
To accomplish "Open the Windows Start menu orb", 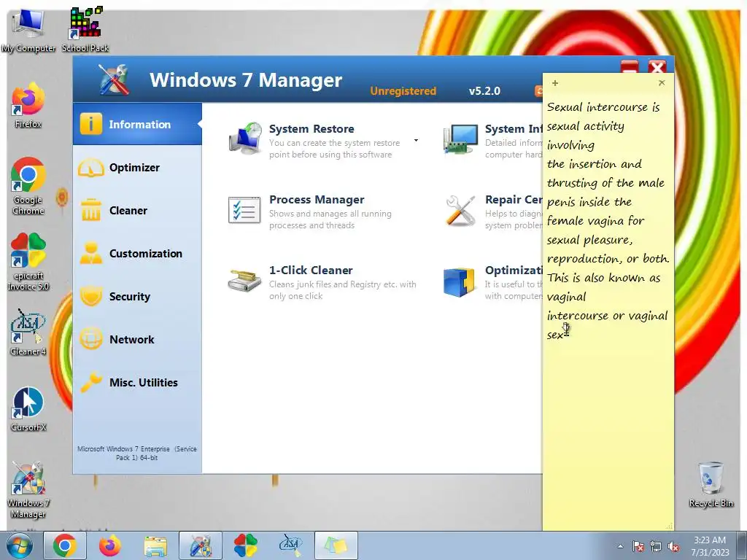I will (20, 545).
